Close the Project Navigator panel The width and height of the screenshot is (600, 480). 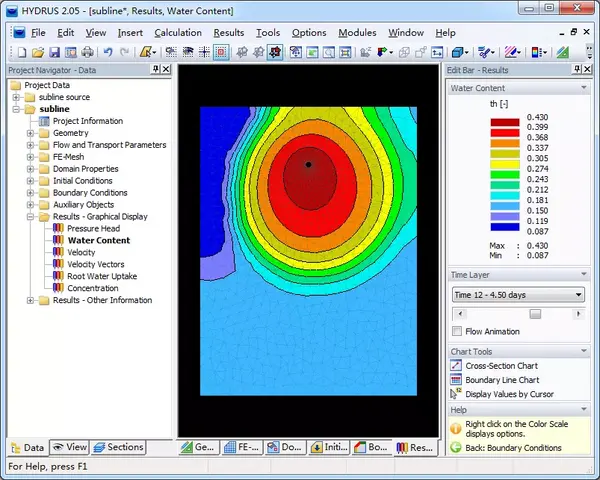coord(166,69)
